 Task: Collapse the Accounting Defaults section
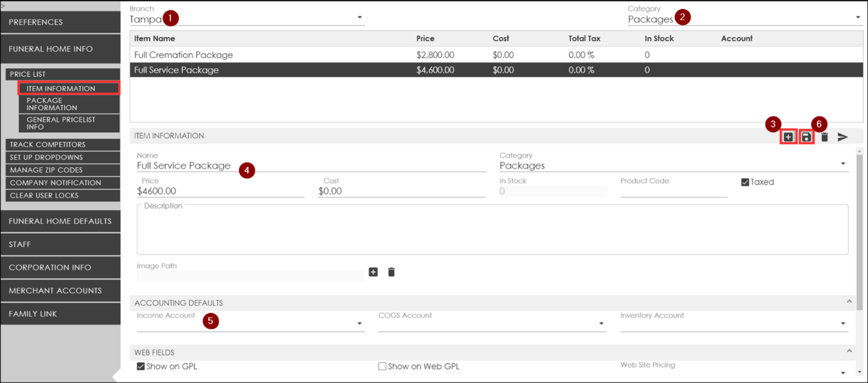[849, 302]
